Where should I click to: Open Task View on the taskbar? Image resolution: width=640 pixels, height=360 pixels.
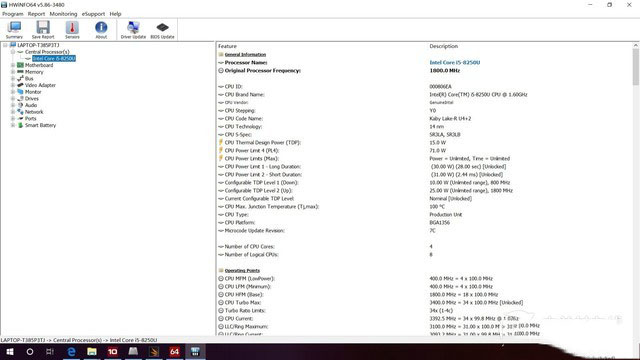(50, 351)
